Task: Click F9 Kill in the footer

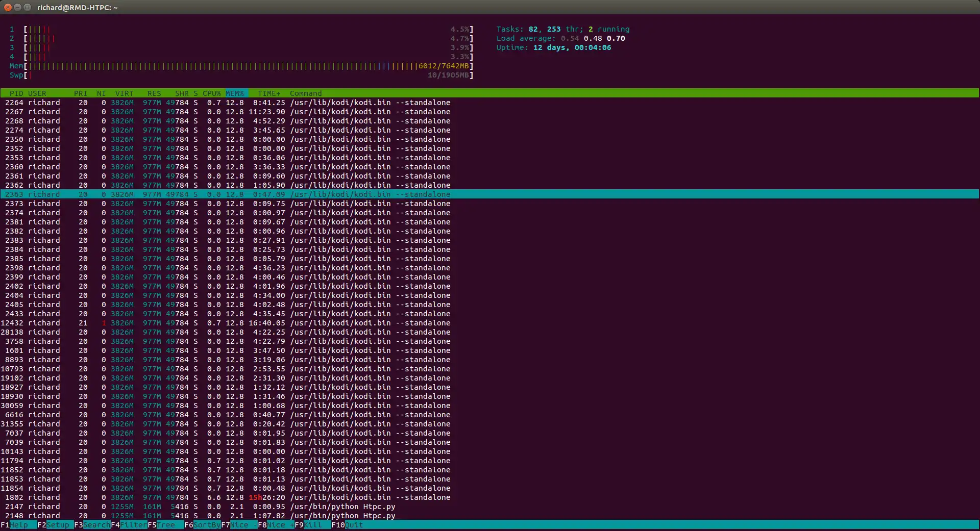Action: 312,525
